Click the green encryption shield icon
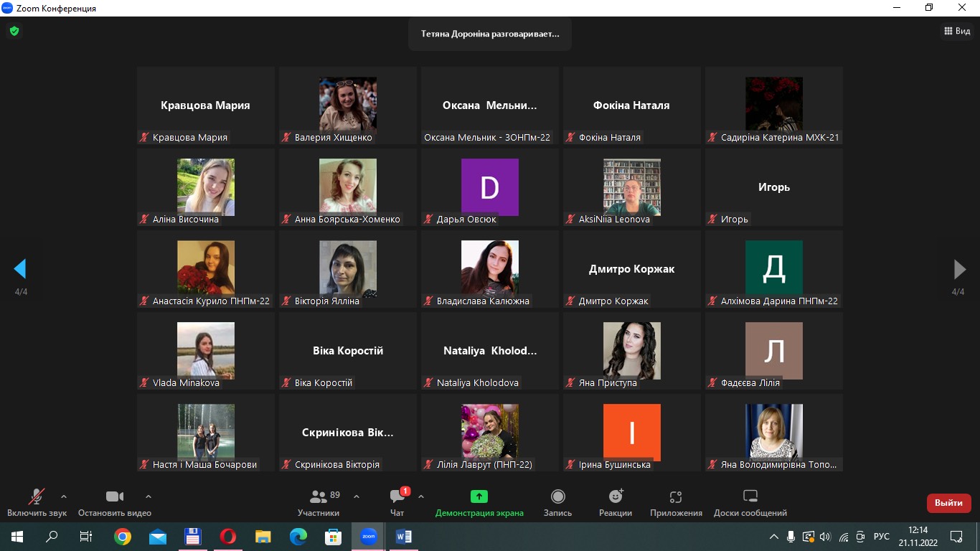 coord(14,32)
